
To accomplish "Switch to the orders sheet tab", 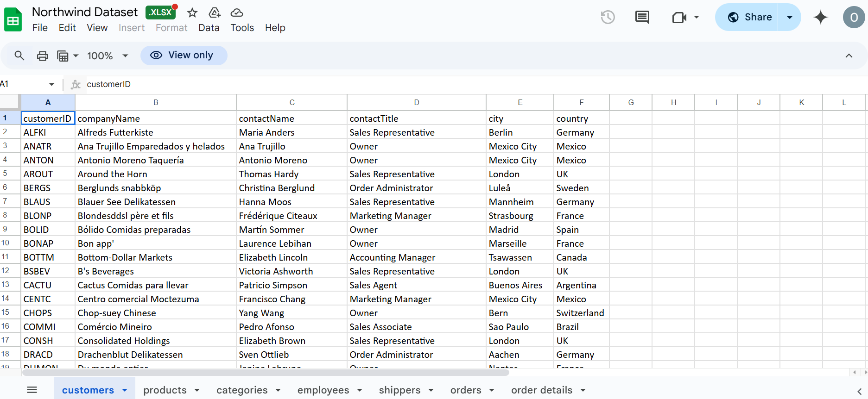I will pyautogui.click(x=466, y=390).
